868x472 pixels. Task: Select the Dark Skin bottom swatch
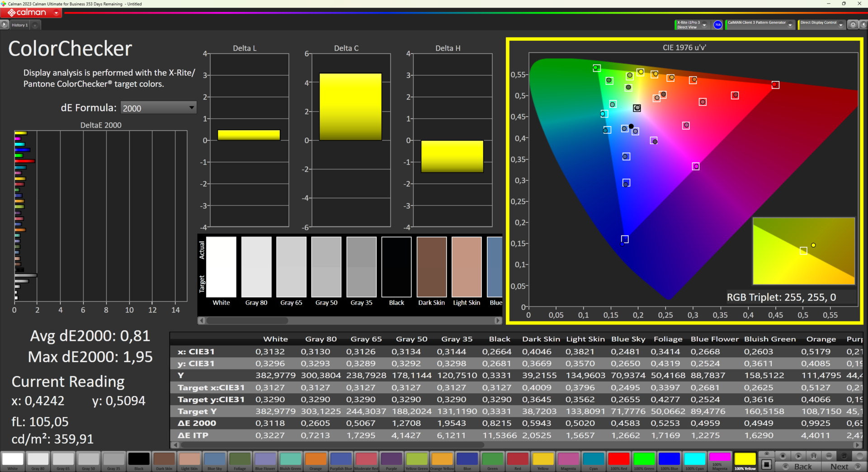tap(164, 461)
